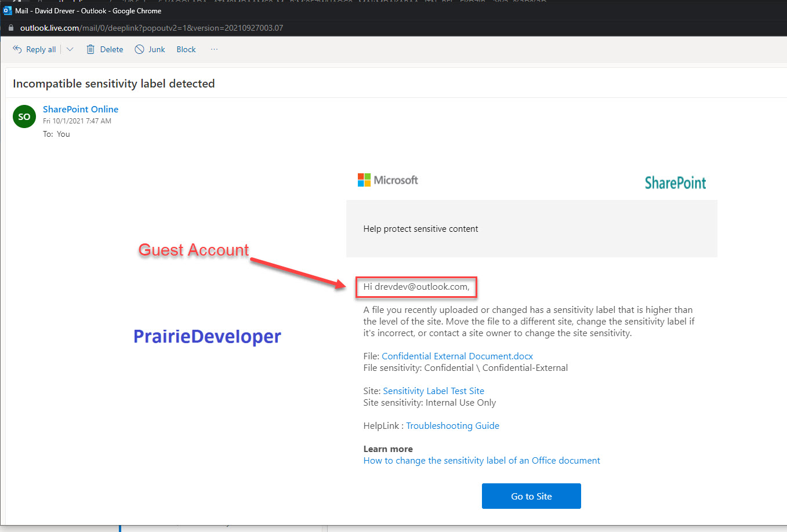Block the sender using Block
This screenshot has height=532, width=787.
coord(186,49)
